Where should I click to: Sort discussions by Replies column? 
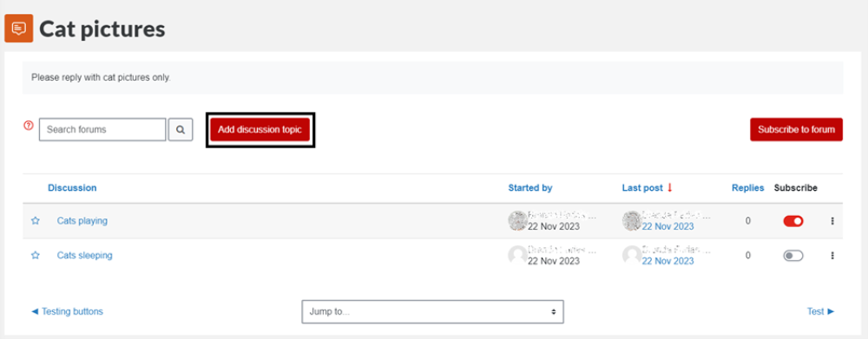(748, 188)
